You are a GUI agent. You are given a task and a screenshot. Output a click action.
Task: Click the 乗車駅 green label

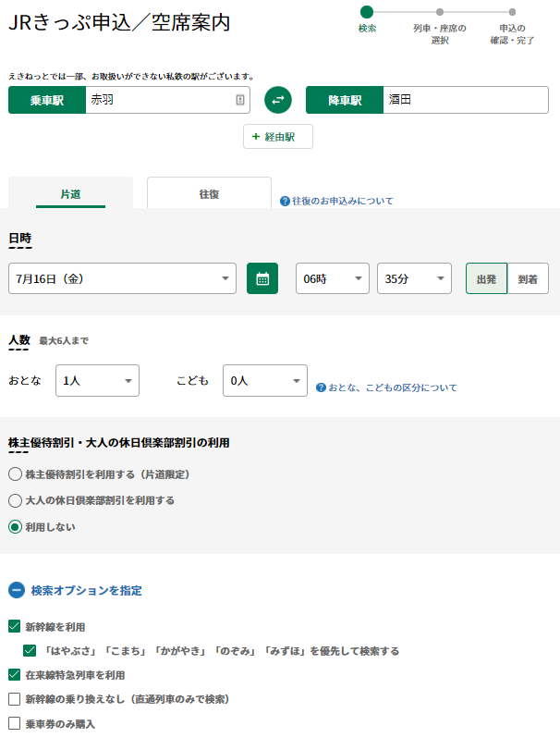47,100
